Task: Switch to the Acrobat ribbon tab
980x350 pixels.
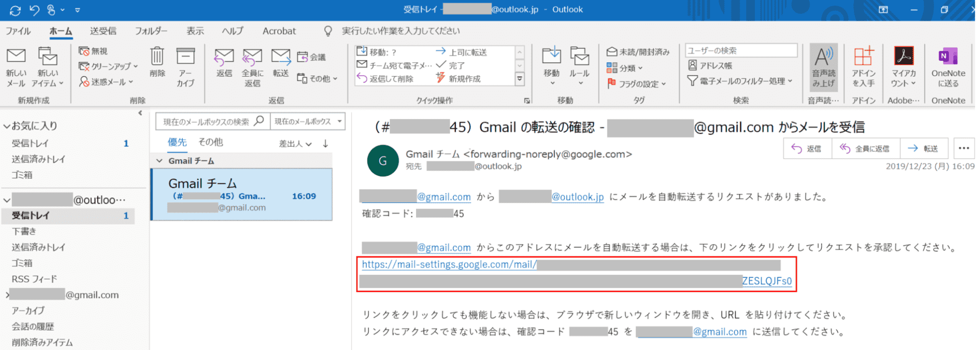Action: 279,31
